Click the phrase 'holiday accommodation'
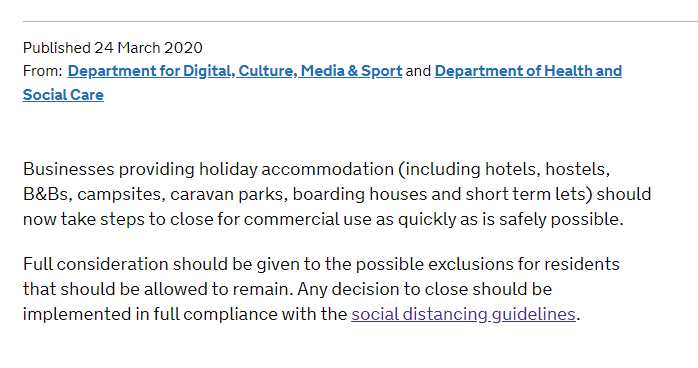The height and width of the screenshot is (368, 698). (296, 169)
